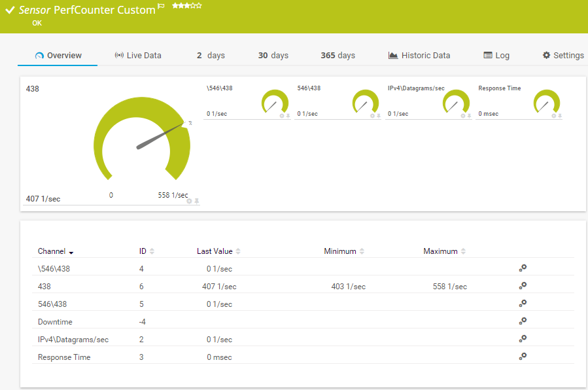Toggle pin on the Response Time gauge
The width and height of the screenshot is (588, 390).
click(x=560, y=116)
